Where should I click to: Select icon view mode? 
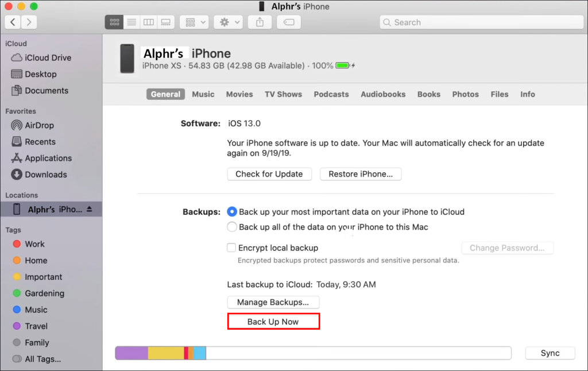pos(114,22)
